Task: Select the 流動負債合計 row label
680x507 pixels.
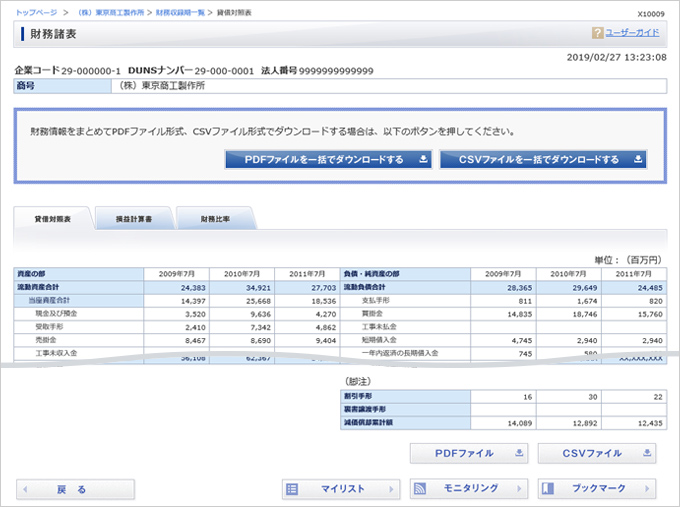Action: click(x=364, y=287)
